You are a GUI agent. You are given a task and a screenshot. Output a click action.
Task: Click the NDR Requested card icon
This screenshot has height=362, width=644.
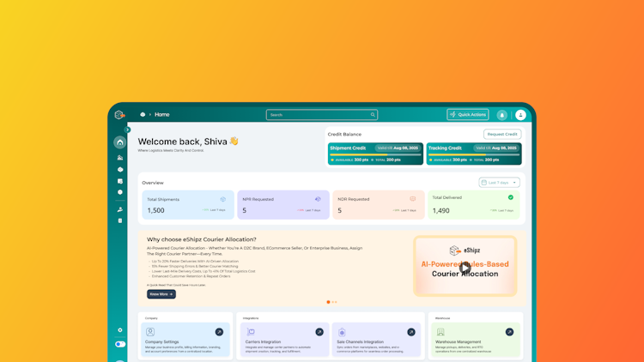413,199
